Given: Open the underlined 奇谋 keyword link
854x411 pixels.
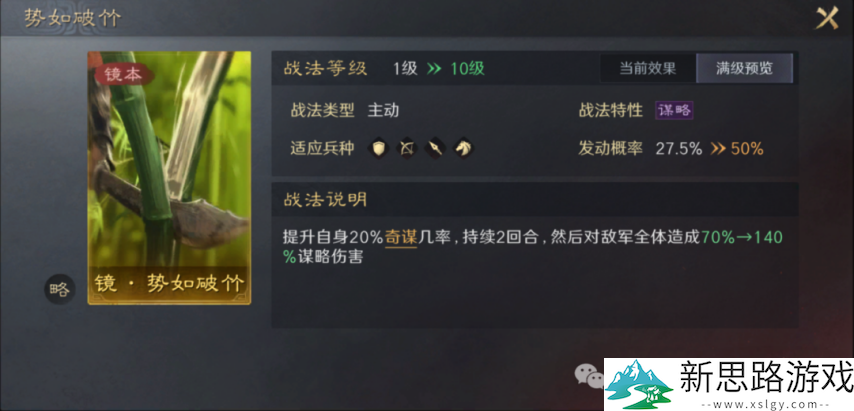Looking at the screenshot, I should (401, 237).
